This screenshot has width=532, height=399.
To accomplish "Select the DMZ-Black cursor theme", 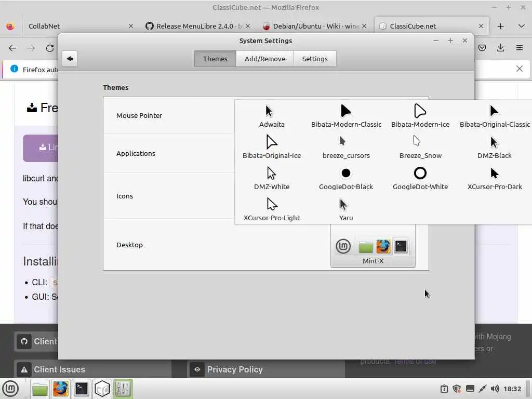I will tap(495, 148).
